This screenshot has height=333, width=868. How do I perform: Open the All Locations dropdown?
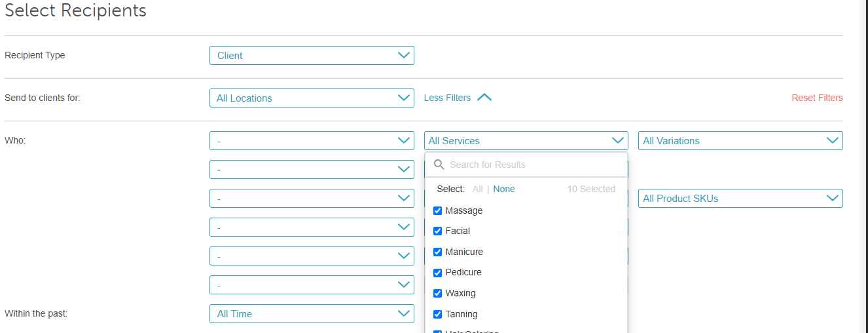click(x=312, y=98)
